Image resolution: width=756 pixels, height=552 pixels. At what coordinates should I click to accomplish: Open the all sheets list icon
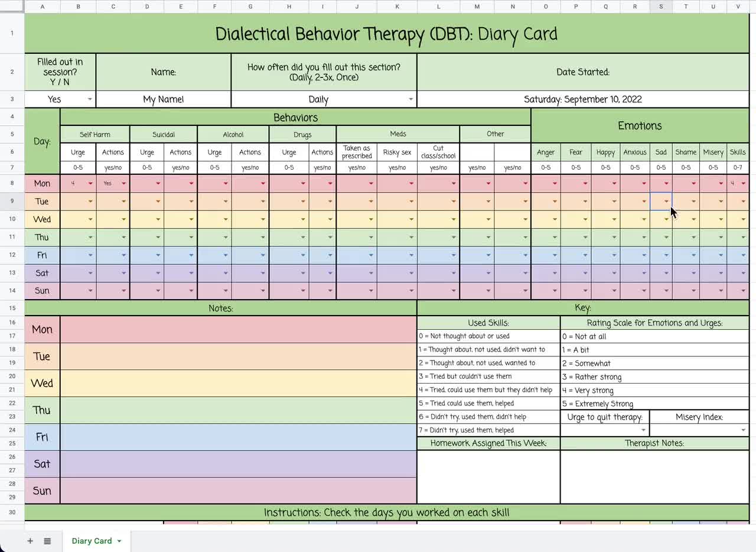47,541
